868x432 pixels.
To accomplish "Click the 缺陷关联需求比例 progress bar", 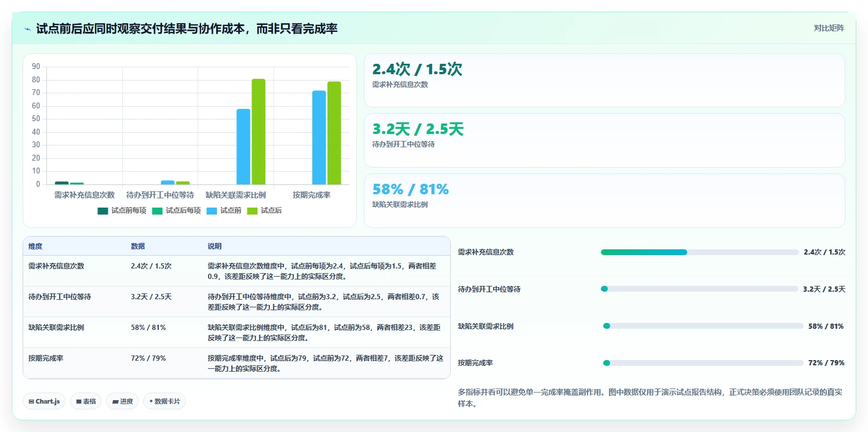I will click(703, 326).
